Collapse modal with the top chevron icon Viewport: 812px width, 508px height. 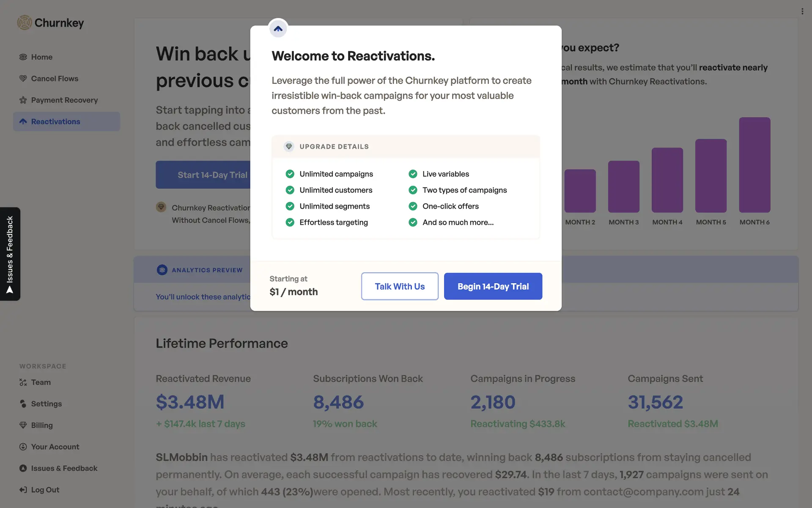point(278,29)
